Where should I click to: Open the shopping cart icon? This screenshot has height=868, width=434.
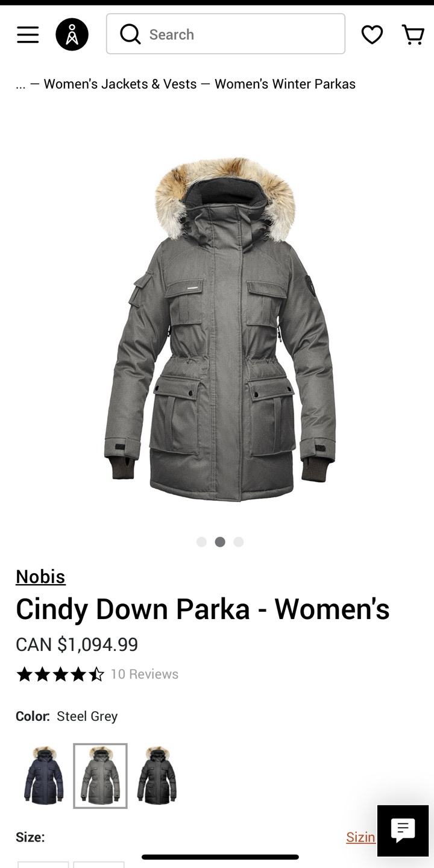tap(413, 34)
